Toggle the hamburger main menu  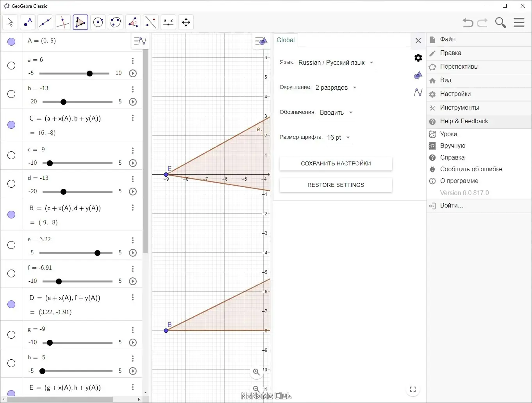tap(519, 22)
